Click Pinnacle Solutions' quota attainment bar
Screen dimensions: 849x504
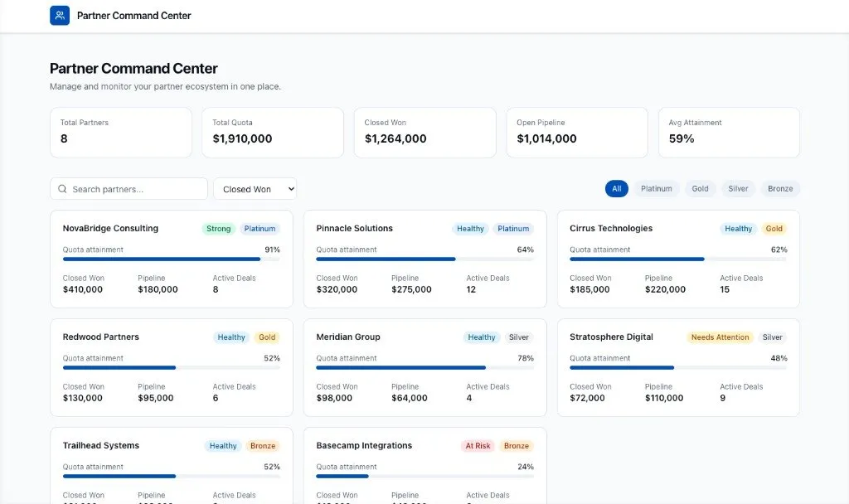[x=425, y=259]
